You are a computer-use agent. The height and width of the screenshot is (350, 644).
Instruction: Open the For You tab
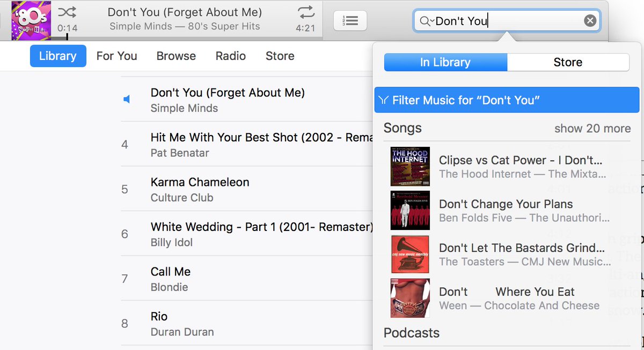[x=116, y=56]
